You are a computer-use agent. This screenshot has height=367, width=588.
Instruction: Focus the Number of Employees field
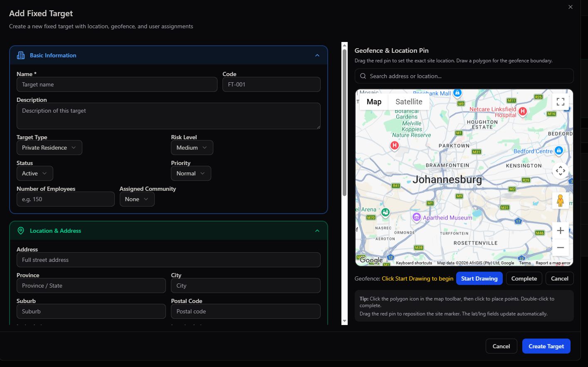click(66, 199)
